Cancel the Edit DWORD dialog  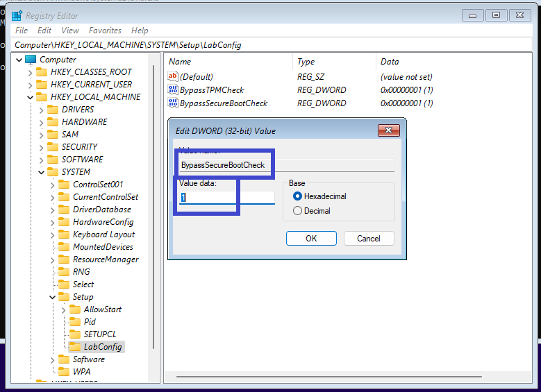[x=369, y=238]
